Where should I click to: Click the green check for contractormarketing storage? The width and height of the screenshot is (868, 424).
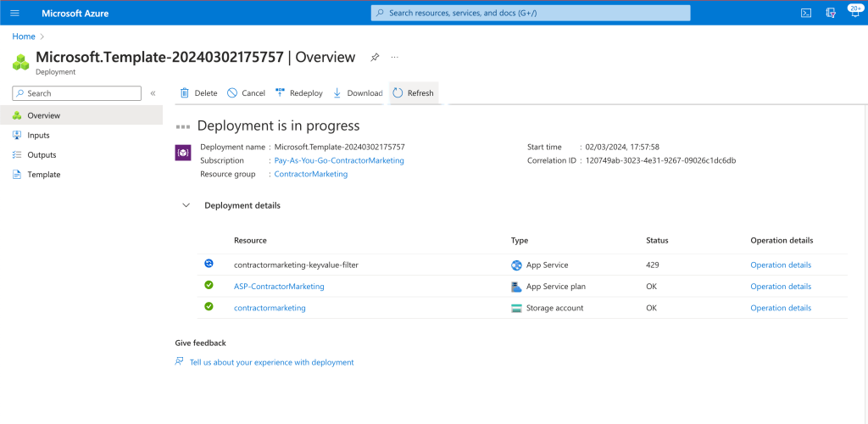click(209, 306)
